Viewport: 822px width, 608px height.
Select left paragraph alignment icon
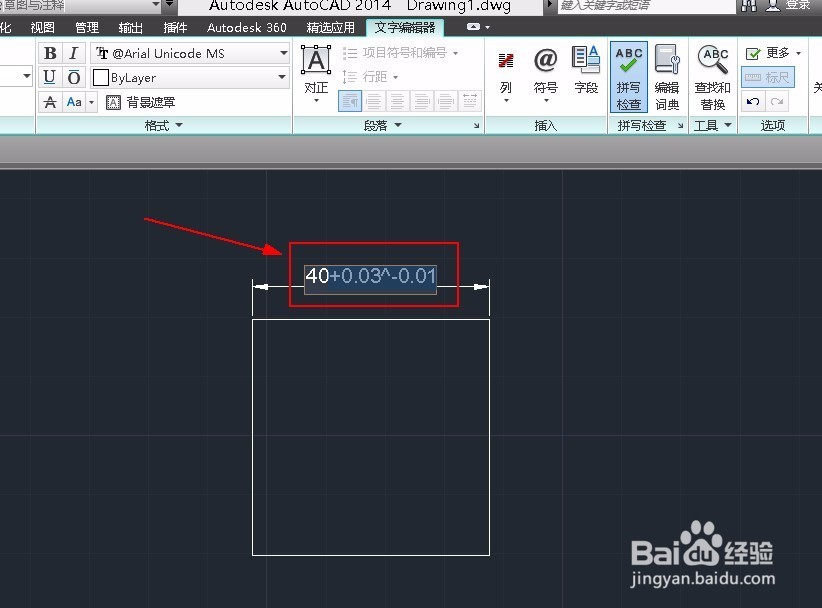coord(374,101)
